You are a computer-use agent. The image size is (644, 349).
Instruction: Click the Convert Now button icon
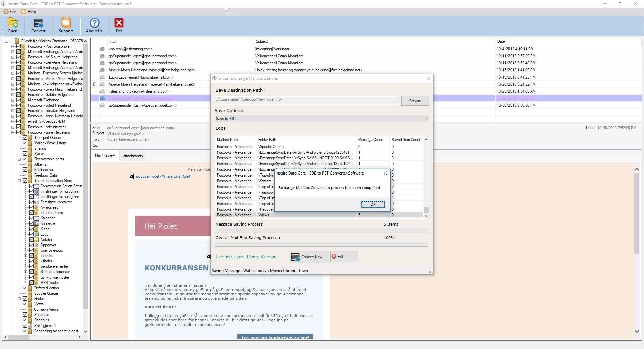[x=295, y=257]
